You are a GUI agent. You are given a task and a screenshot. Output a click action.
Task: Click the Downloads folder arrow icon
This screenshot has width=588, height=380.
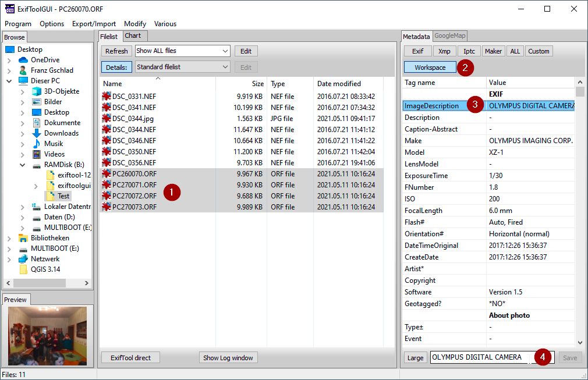pos(37,133)
